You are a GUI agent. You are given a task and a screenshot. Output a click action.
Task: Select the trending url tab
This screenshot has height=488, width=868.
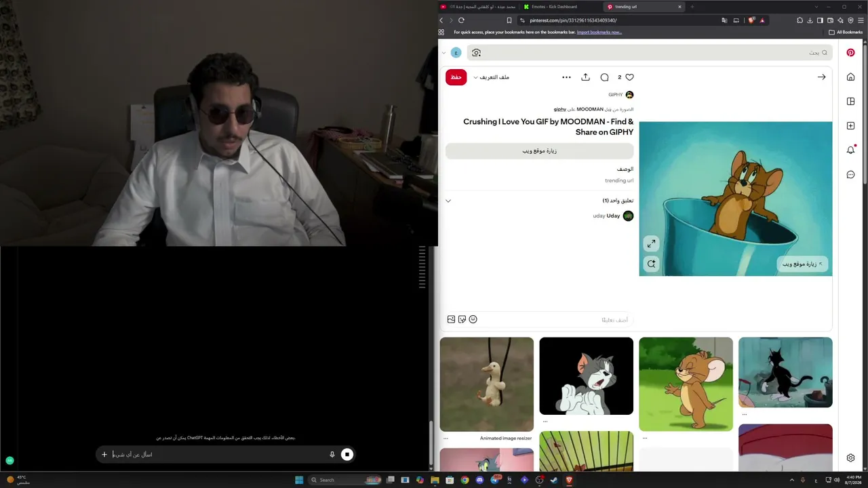point(643,7)
